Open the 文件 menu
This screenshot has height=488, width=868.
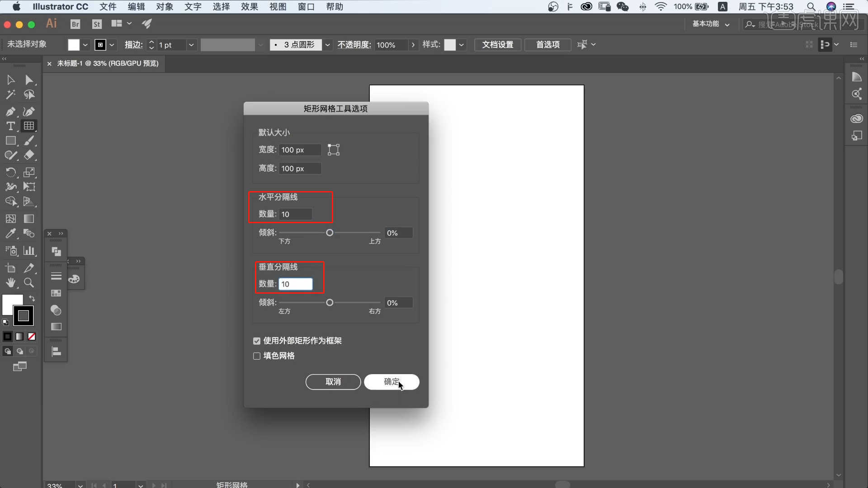point(108,7)
